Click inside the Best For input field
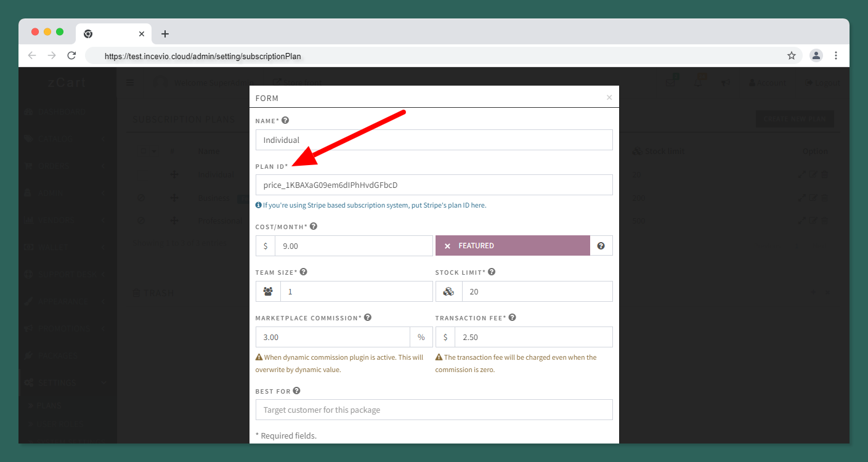This screenshot has width=868, height=462. [434, 409]
